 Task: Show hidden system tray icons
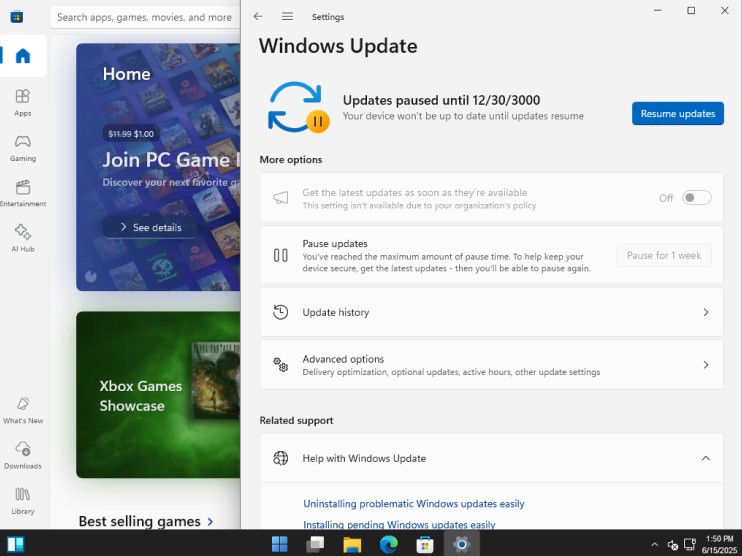click(654, 545)
